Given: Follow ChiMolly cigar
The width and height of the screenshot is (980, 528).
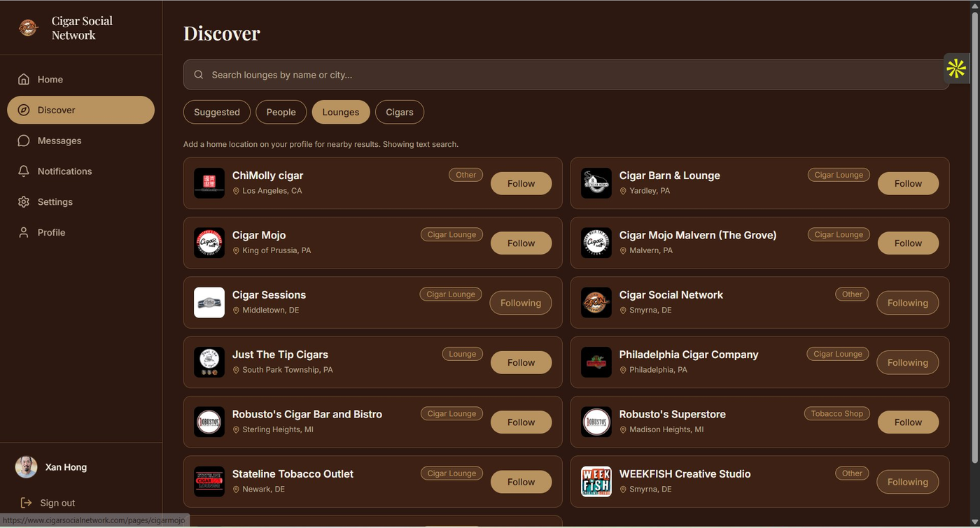Looking at the screenshot, I should (x=521, y=183).
